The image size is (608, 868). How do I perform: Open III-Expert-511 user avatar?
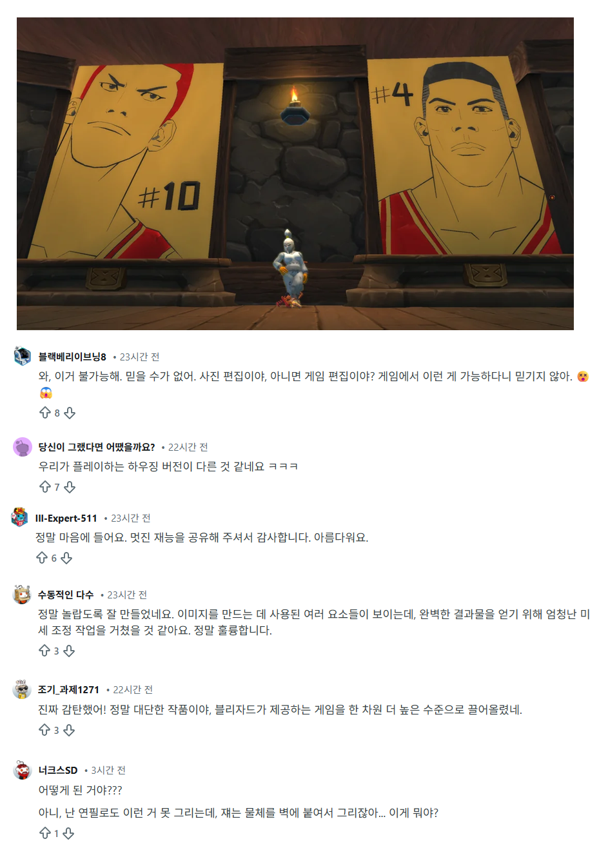(20, 517)
